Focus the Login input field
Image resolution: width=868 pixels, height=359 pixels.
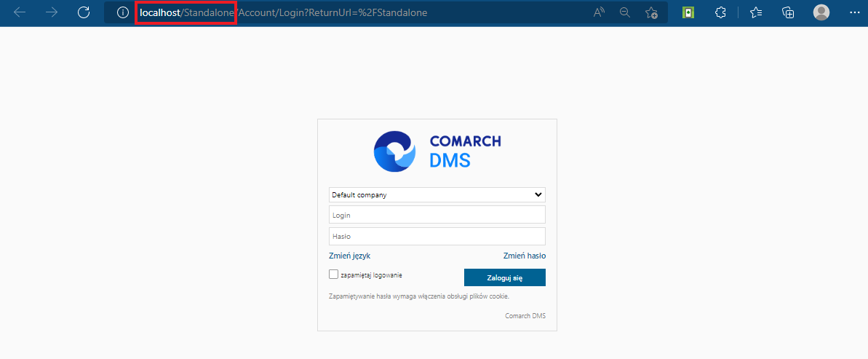tap(437, 214)
